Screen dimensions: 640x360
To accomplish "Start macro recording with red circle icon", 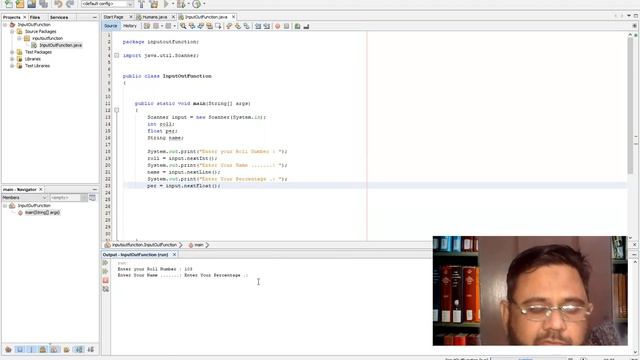I will point(278,26).
